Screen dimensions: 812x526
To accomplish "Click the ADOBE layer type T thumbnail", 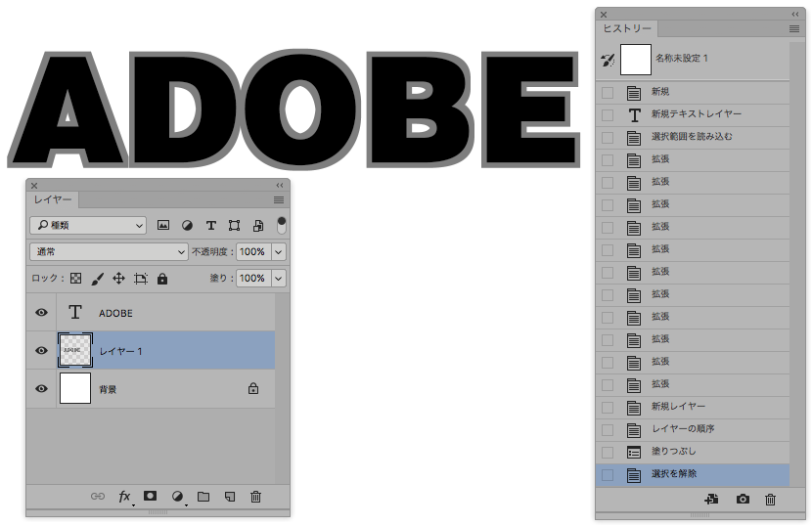I will click(x=75, y=312).
